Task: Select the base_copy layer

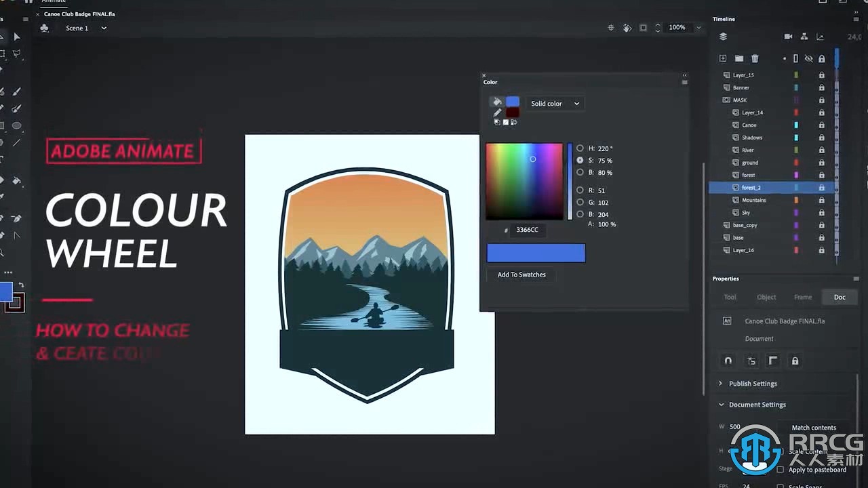Action: 772,225
